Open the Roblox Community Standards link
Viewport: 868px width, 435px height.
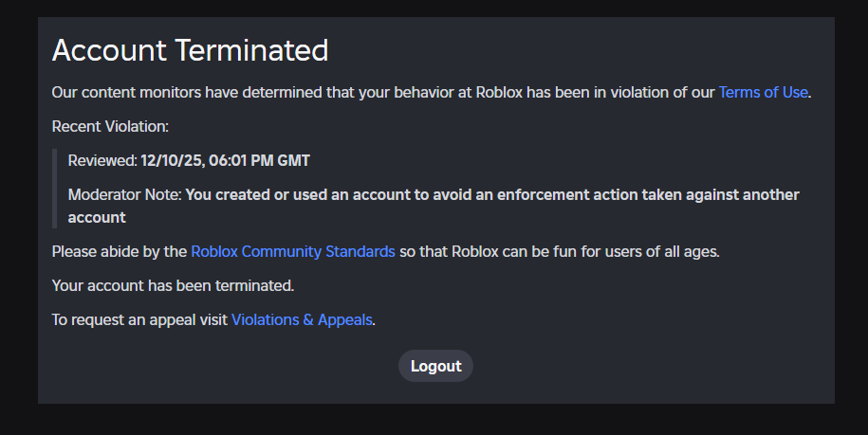click(292, 252)
